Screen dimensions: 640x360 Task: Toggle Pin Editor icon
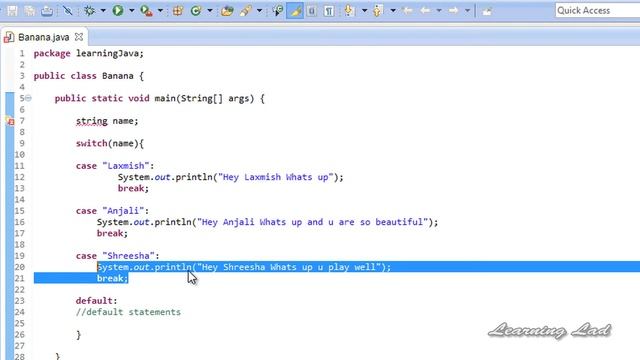coord(487,11)
